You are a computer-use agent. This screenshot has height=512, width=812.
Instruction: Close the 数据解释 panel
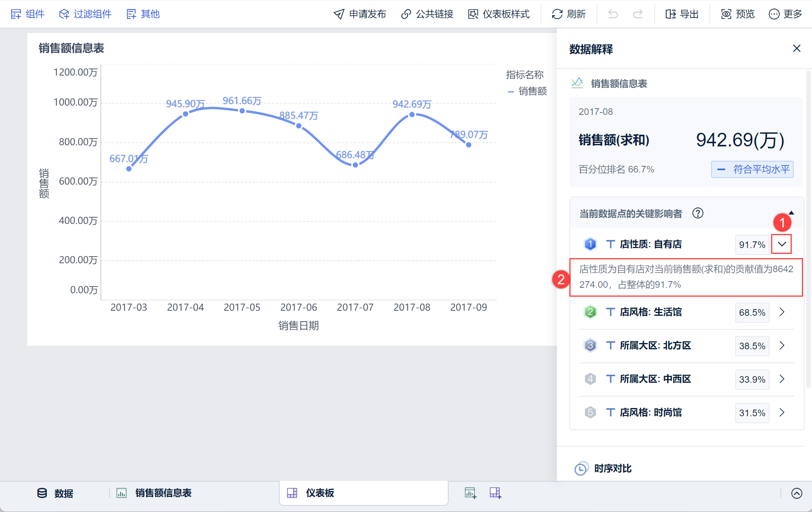coord(796,48)
